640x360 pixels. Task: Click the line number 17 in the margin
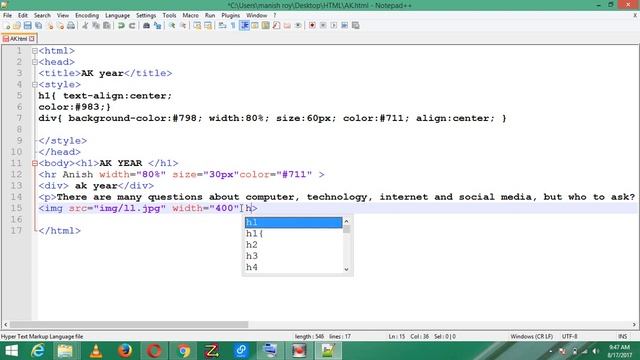coord(16,231)
